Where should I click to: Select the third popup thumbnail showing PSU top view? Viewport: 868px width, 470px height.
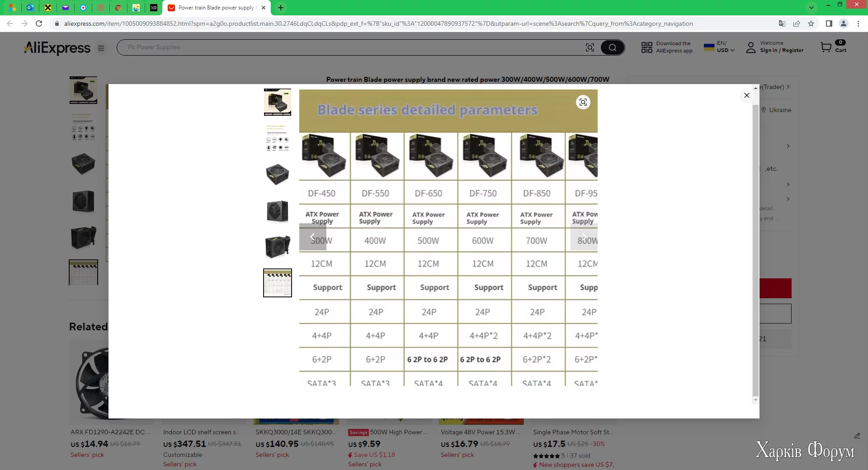(278, 174)
